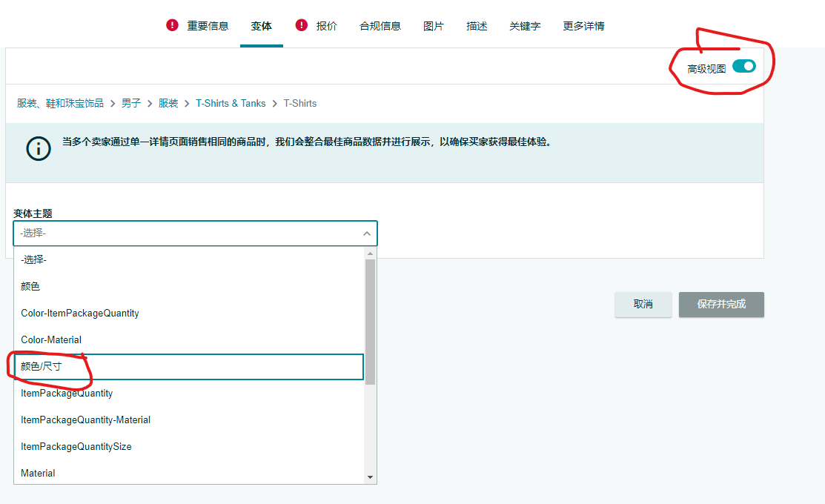
Task: Open the 合规信息 tab
Action: click(x=380, y=26)
